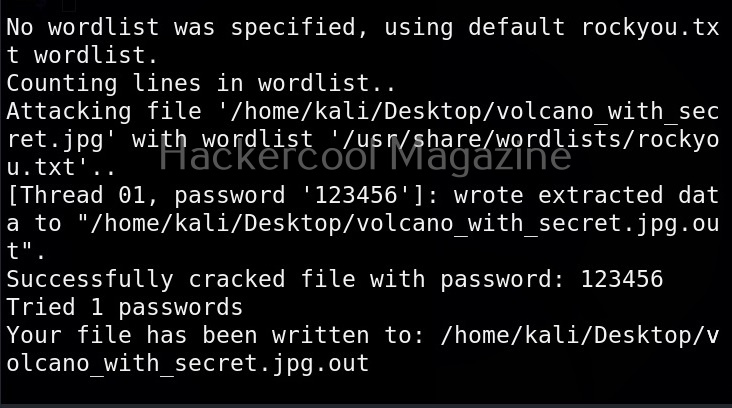
Task: Click the 'u.txt'..' wrapped line
Action: (x=61, y=167)
